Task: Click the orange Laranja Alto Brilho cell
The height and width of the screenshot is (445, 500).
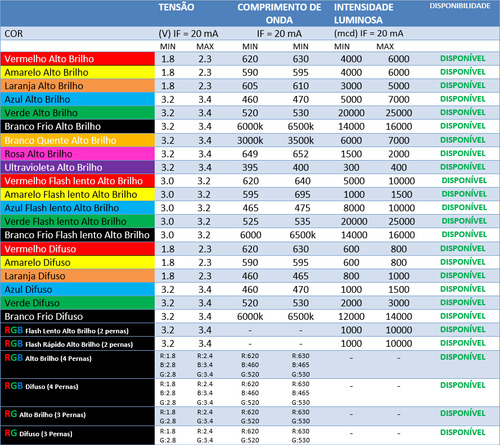Action: (x=77, y=86)
